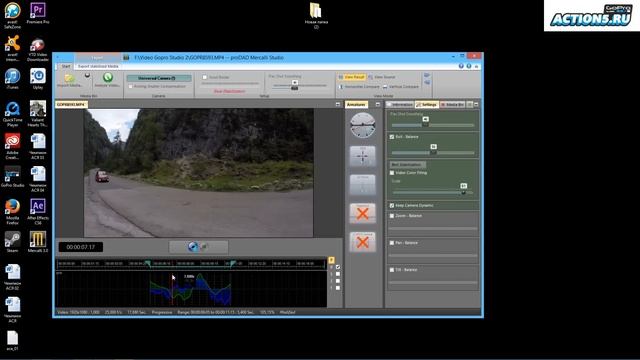Switch to the Start ribbon tab
The height and width of the screenshot is (360, 640).
click(66, 66)
